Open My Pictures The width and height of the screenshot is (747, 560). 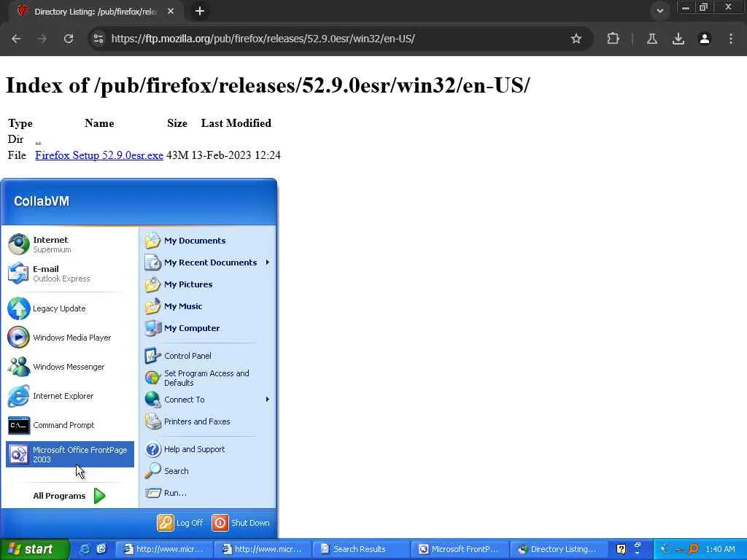[208, 284]
